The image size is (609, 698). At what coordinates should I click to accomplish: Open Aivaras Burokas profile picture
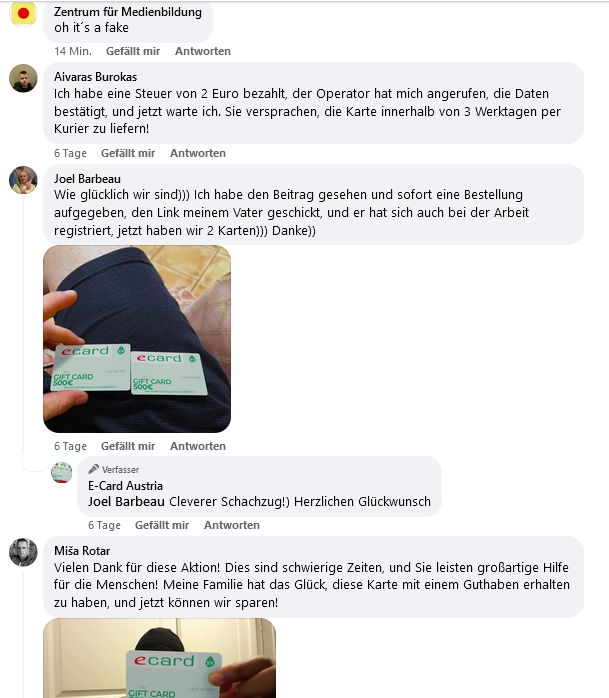pyautogui.click(x=23, y=78)
